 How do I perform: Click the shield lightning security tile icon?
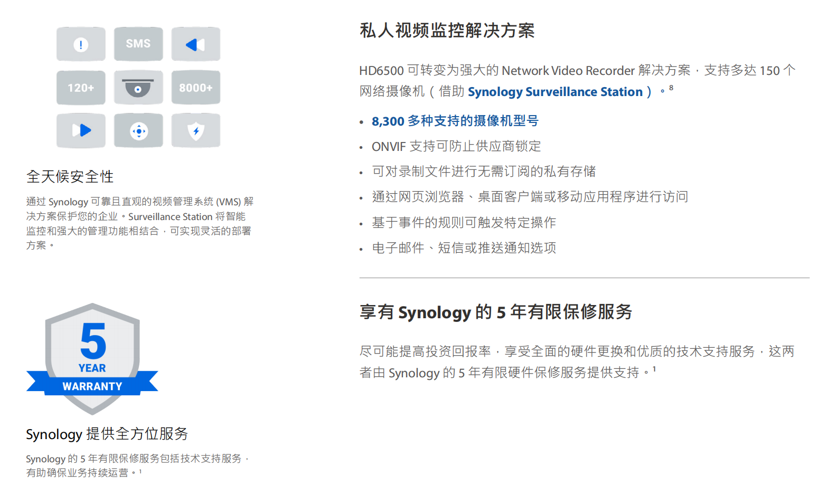[196, 130]
